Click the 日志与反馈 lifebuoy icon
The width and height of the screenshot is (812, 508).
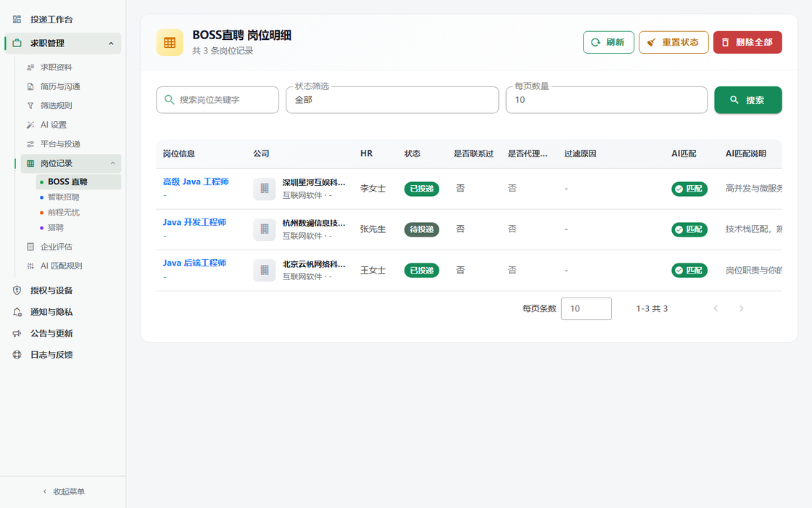tap(17, 355)
